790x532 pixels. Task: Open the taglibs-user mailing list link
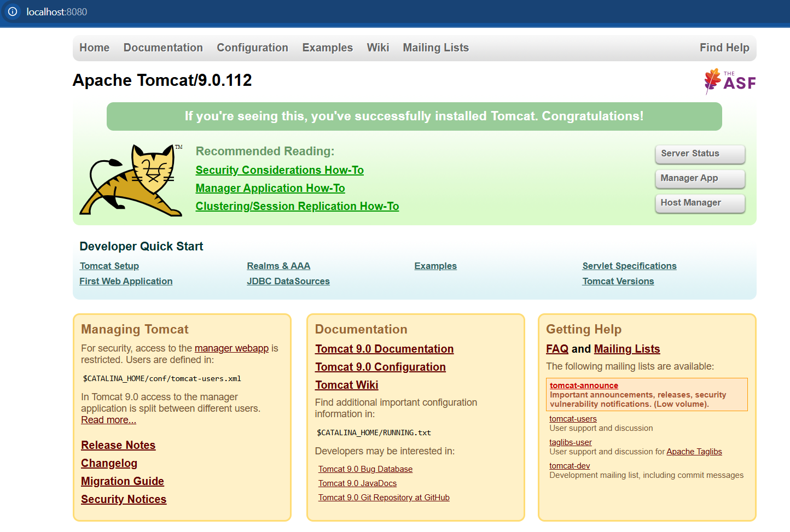pyautogui.click(x=571, y=442)
